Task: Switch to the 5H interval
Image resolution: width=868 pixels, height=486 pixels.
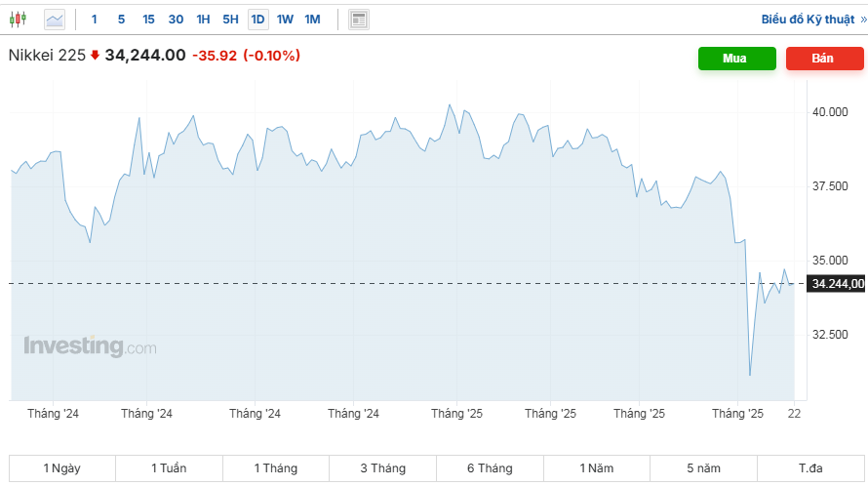Action: click(x=230, y=19)
